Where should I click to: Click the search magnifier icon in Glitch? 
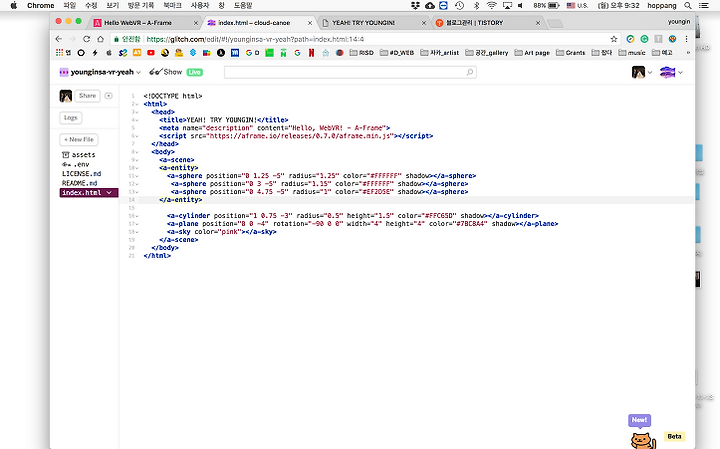(469, 72)
